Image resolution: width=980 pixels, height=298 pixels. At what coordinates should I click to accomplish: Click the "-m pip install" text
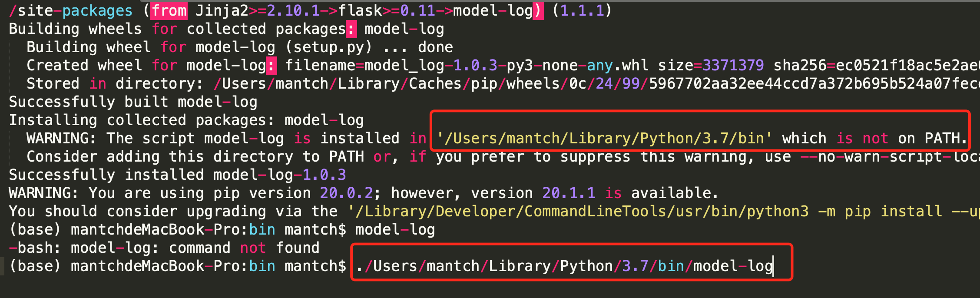tap(881, 212)
